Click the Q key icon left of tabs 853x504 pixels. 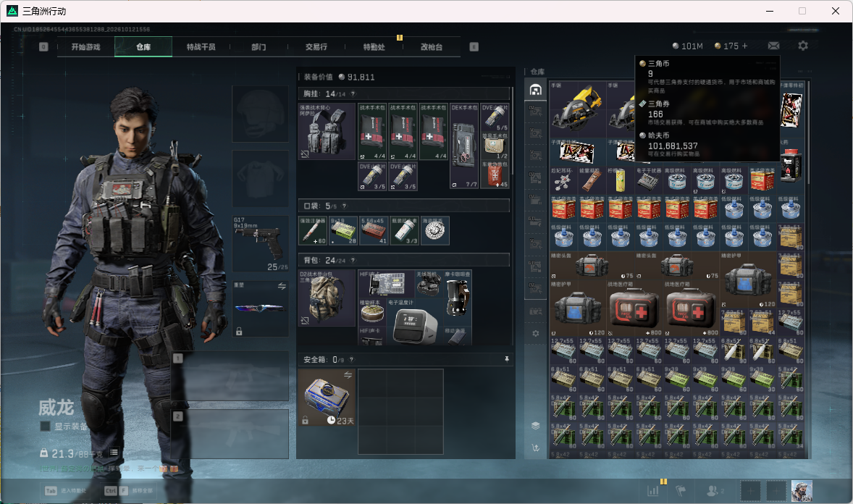(43, 47)
